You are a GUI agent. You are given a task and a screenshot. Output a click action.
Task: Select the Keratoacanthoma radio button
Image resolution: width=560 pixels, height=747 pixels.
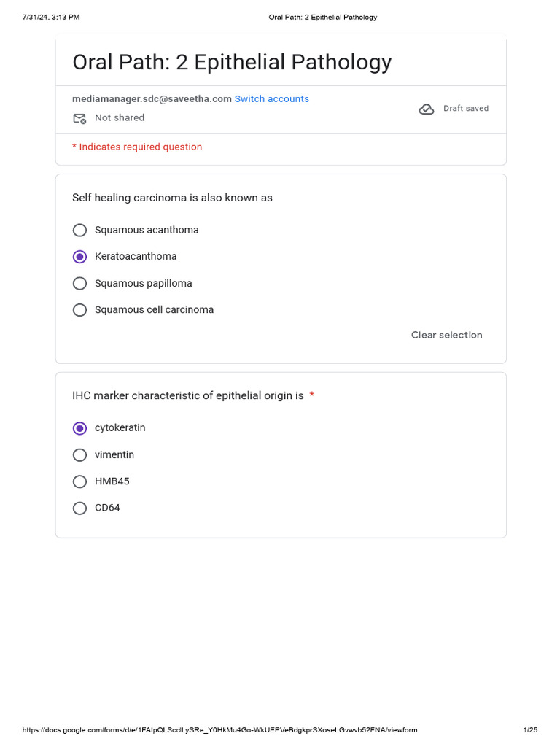79,257
